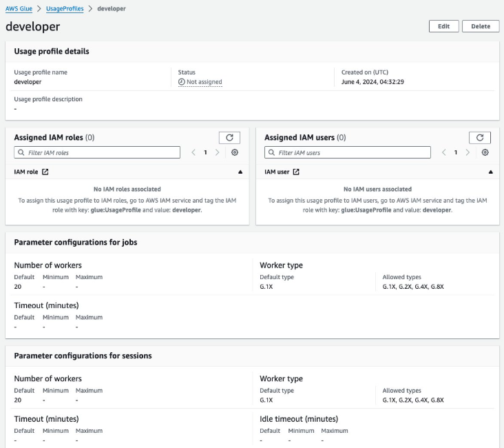Click search icon in Filter IAM roles
The width and height of the screenshot is (504, 448).
point(21,152)
